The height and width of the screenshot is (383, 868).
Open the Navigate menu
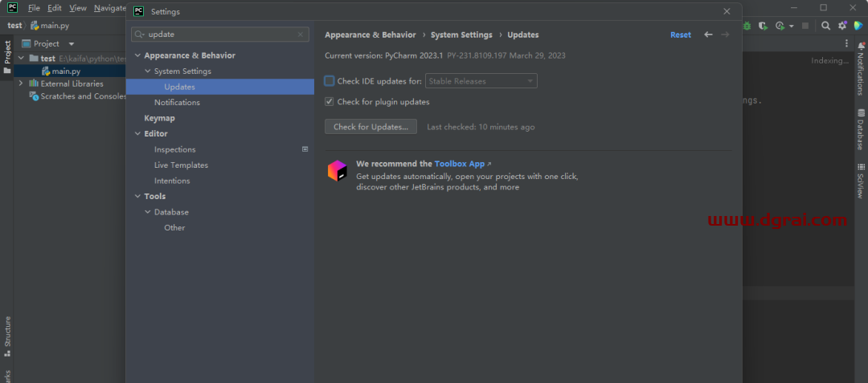pyautogui.click(x=109, y=8)
